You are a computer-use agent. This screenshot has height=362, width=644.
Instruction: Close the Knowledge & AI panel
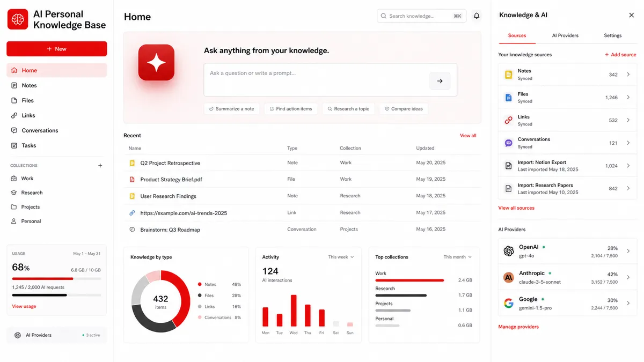point(631,16)
